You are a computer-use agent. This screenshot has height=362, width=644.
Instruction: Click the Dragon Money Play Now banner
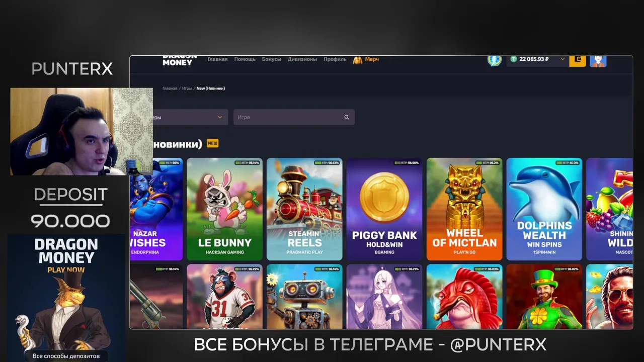click(x=66, y=298)
